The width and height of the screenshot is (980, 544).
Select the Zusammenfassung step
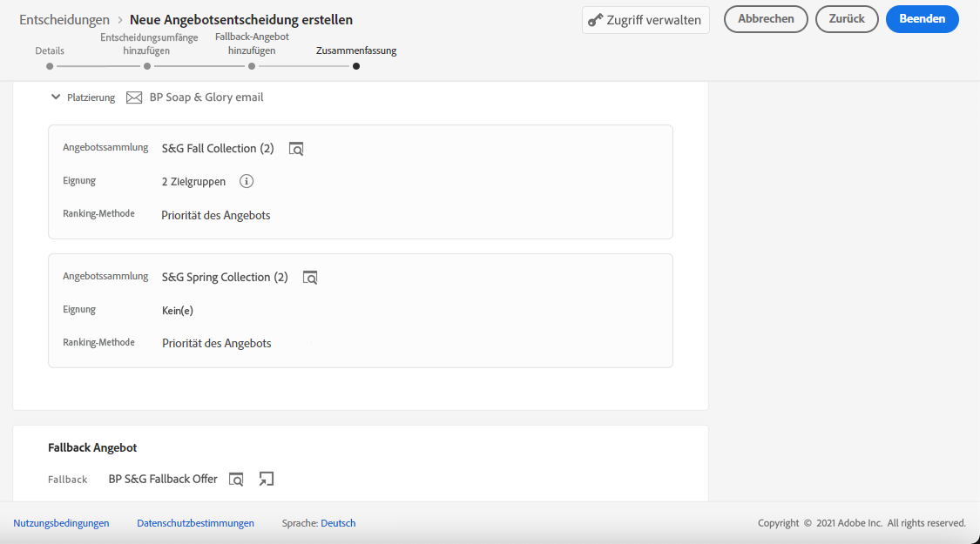(356, 65)
